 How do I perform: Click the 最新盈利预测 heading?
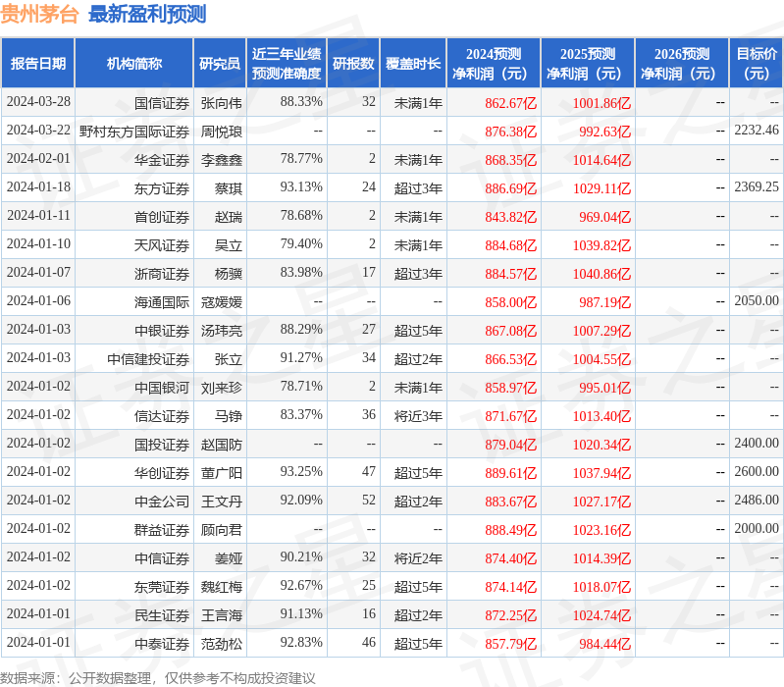pos(147,14)
